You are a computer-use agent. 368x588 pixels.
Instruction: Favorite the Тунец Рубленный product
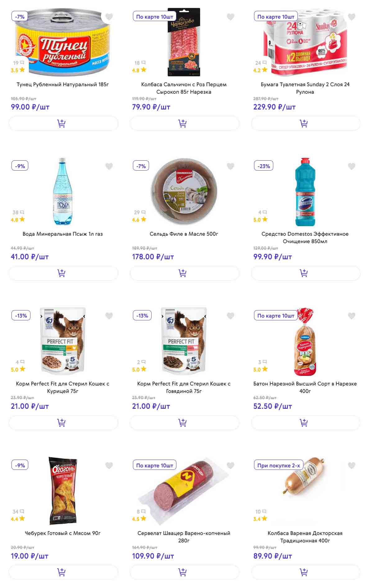pyautogui.click(x=109, y=17)
